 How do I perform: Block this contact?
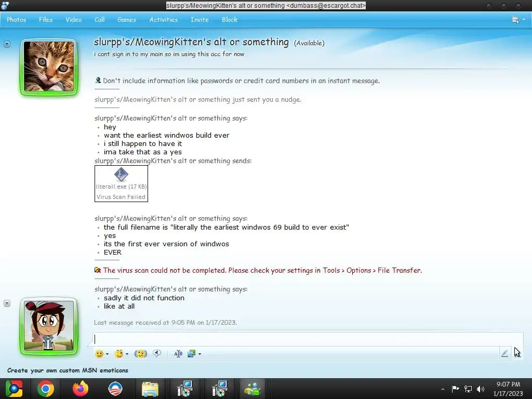click(x=229, y=20)
